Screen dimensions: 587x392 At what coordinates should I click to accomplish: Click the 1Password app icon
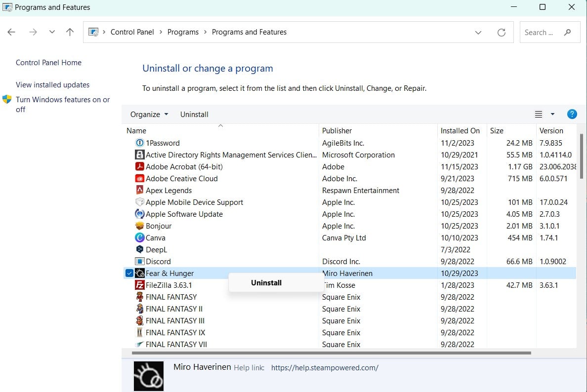(x=140, y=143)
